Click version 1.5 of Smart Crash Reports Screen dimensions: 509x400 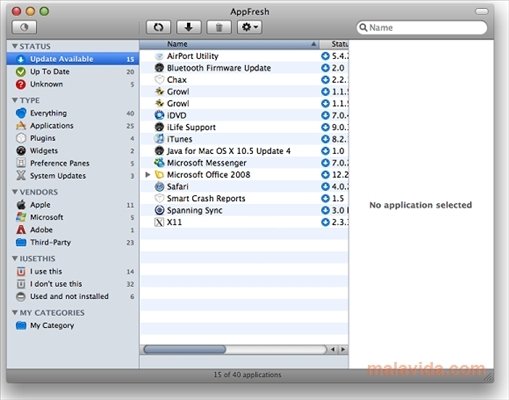point(338,198)
